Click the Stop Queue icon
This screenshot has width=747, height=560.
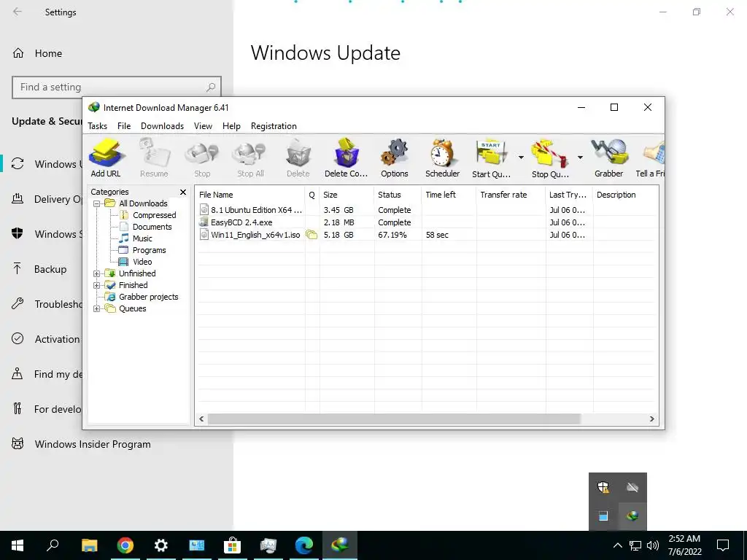[550, 158]
